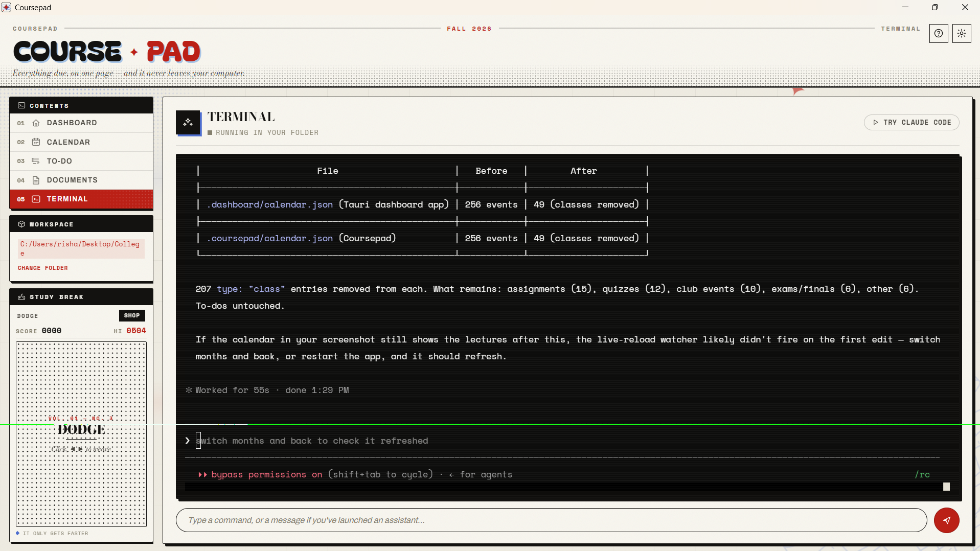
Task: Click .dashboard/calendar.json file name in table
Action: pyautogui.click(x=270, y=204)
